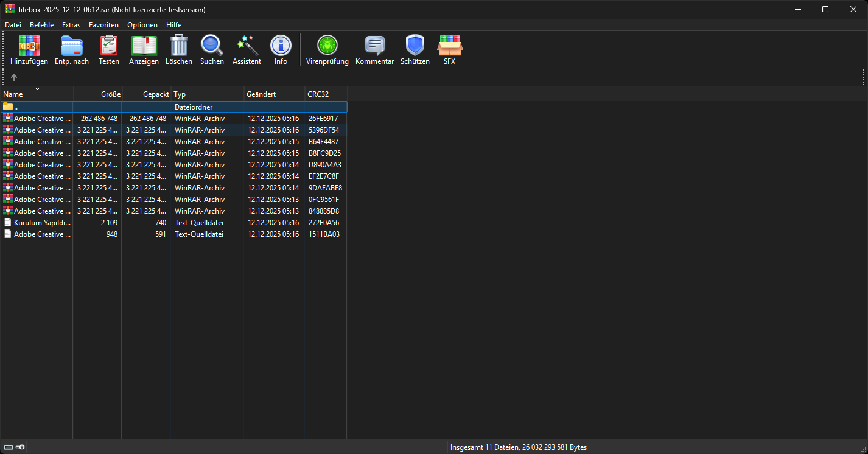Create an SFX archive

[x=450, y=50]
